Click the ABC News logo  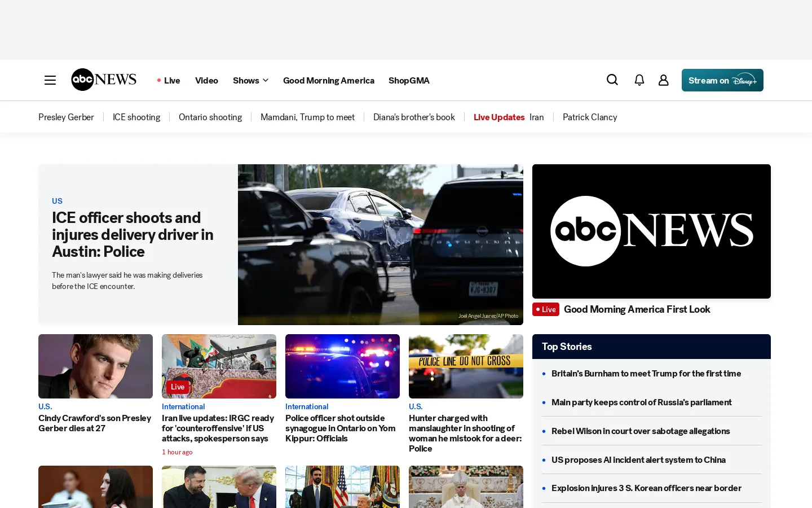click(x=104, y=80)
